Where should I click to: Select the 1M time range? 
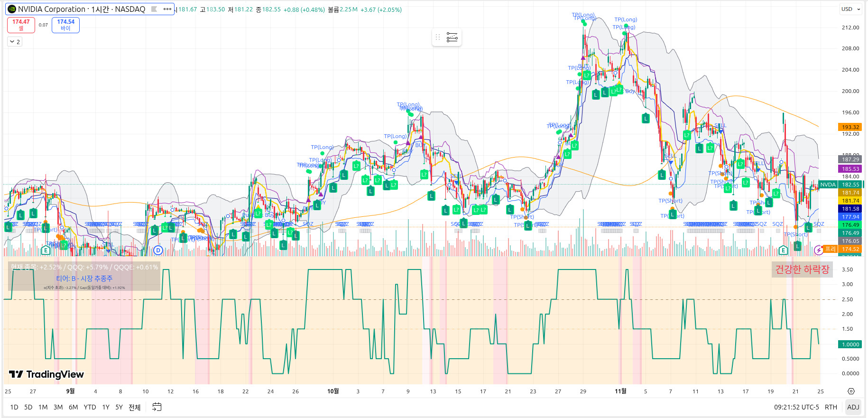[x=43, y=407]
